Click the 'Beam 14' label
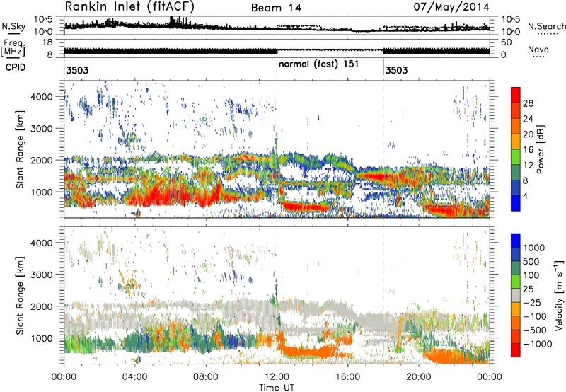The width and height of the screenshot is (566, 392). coord(277,8)
